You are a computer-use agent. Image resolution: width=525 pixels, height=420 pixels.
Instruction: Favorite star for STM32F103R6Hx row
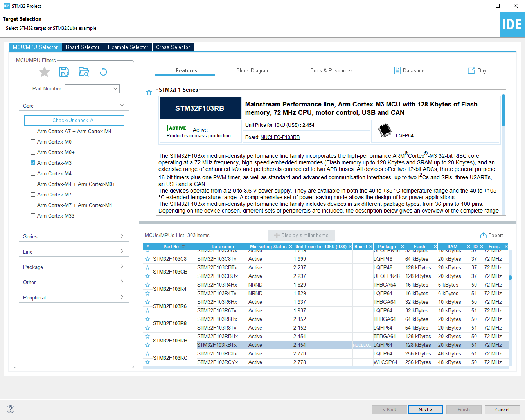tap(147, 302)
